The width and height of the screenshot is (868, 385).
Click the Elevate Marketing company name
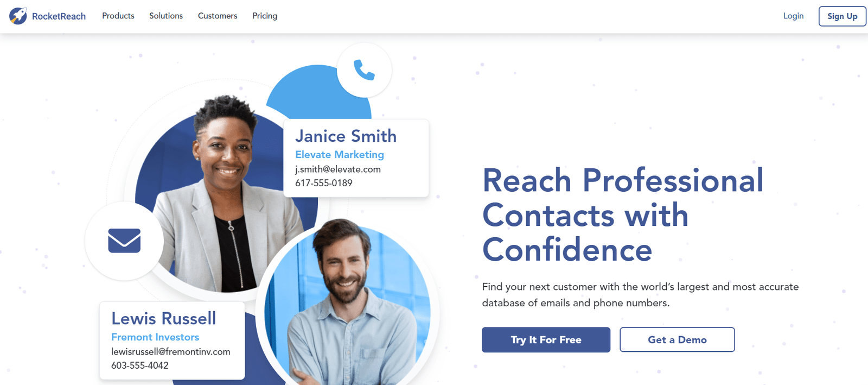coord(340,155)
